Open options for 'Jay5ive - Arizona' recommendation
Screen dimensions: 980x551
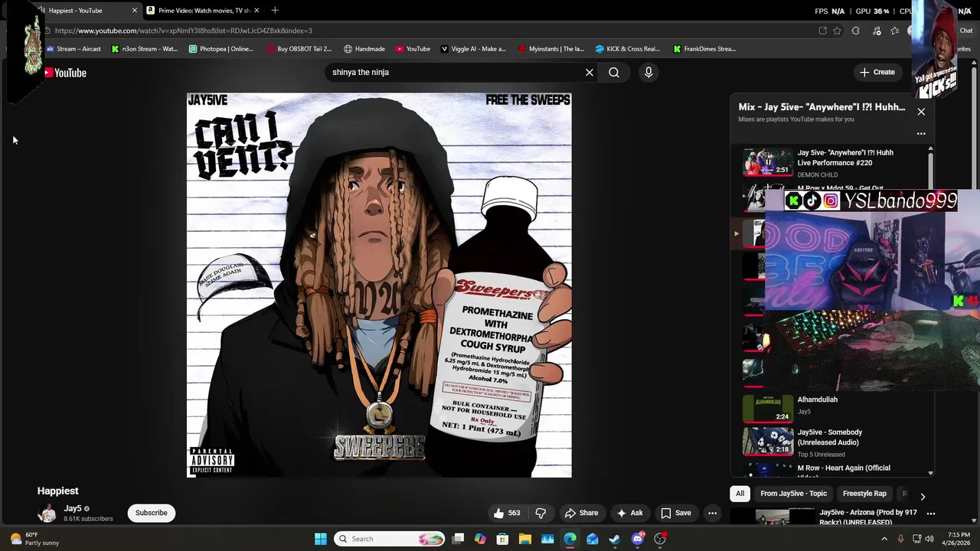pos(931,514)
